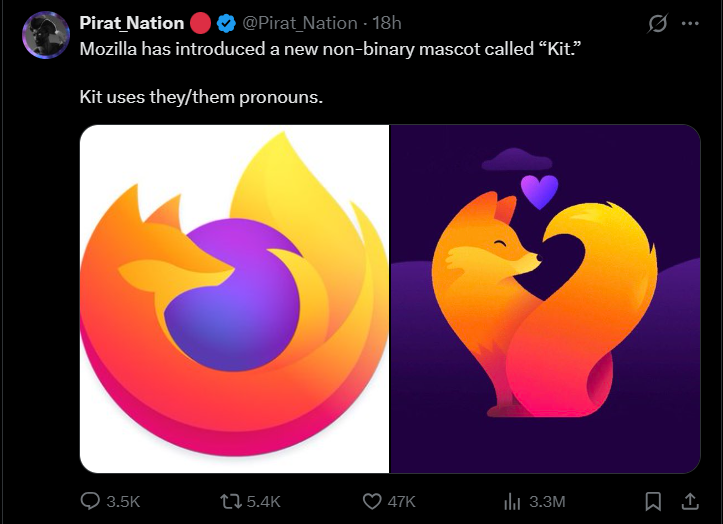Click the 3.5K reply count
Screen dimensions: 723x524
point(123,501)
